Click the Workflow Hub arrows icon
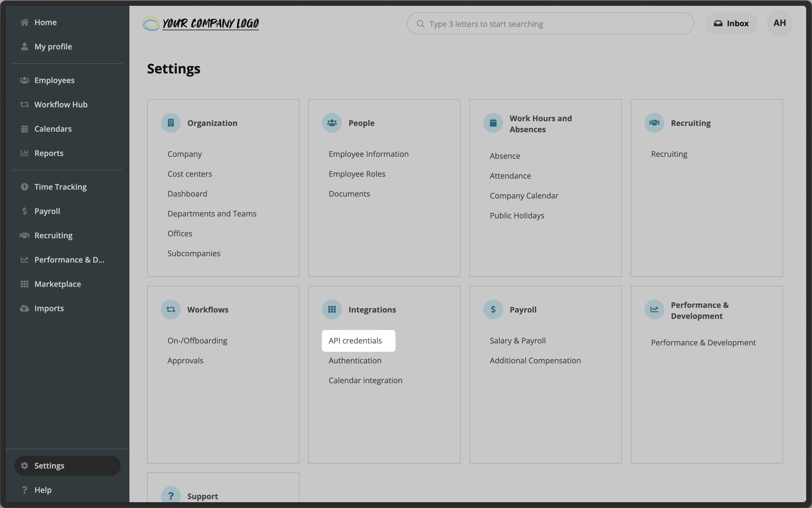 24,104
